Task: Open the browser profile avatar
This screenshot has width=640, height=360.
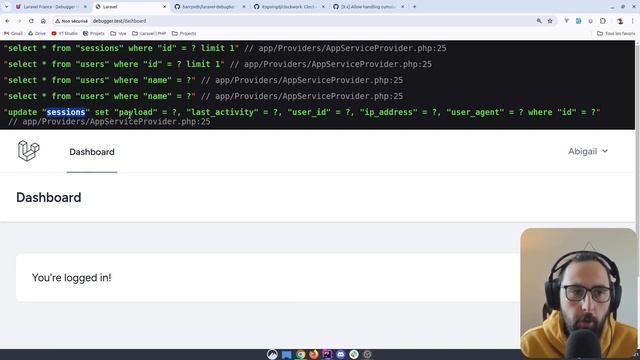Action: click(620, 21)
